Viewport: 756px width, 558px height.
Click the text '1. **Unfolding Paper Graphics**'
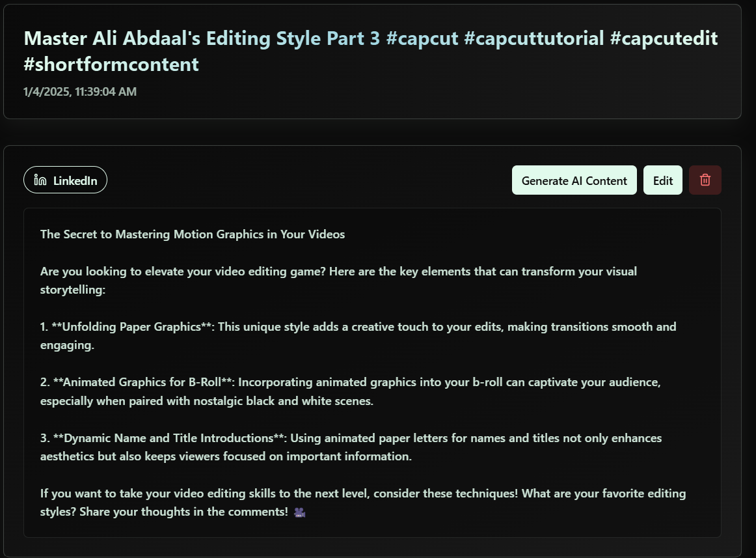(127, 327)
